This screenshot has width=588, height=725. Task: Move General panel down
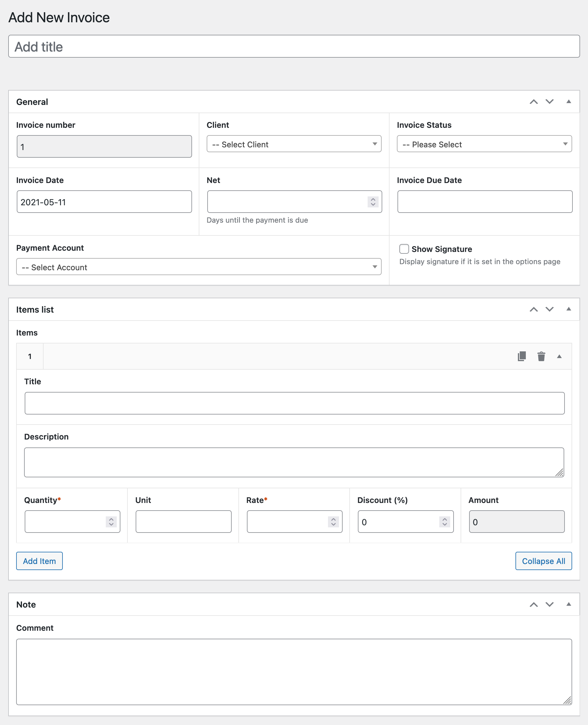point(550,102)
